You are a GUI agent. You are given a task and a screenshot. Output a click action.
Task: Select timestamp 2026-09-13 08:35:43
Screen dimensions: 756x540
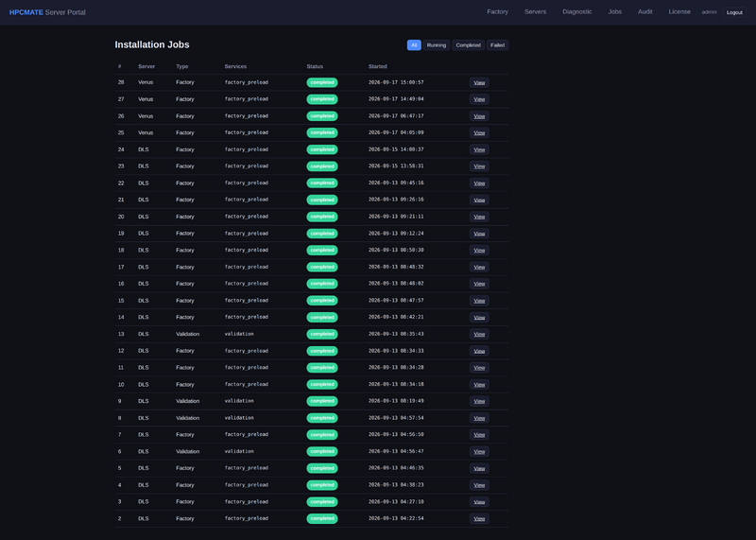click(396, 334)
